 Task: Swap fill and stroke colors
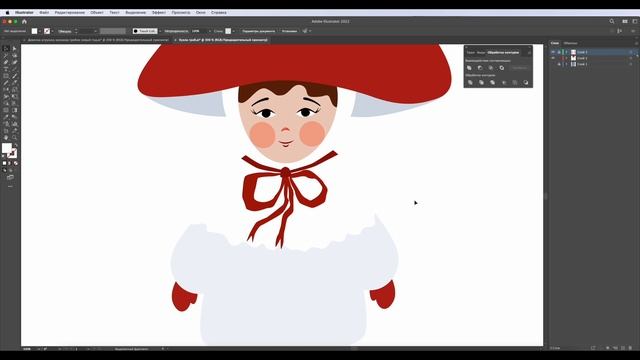pyautogui.click(x=16, y=145)
